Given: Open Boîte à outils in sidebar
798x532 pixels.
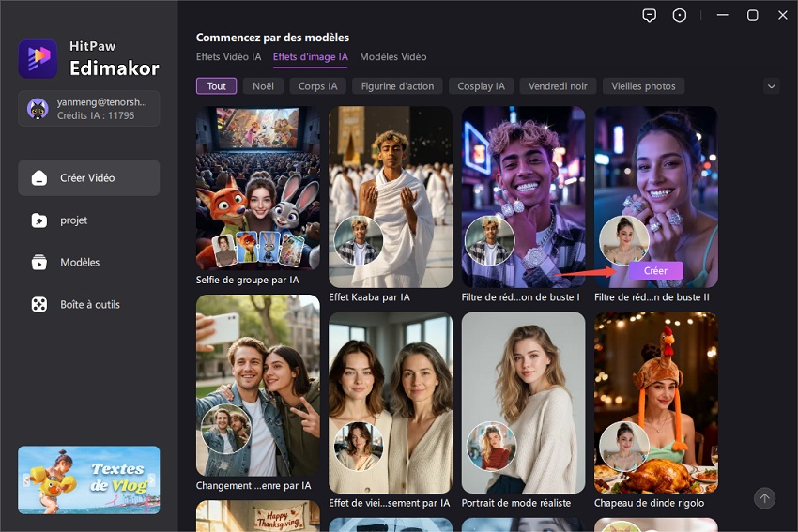Looking at the screenshot, I should (88, 304).
